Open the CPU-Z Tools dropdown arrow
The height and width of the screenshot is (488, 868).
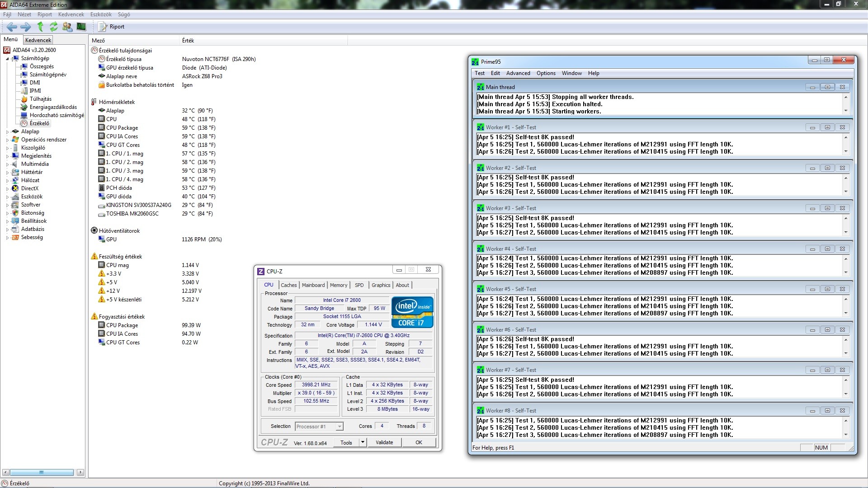tap(363, 442)
